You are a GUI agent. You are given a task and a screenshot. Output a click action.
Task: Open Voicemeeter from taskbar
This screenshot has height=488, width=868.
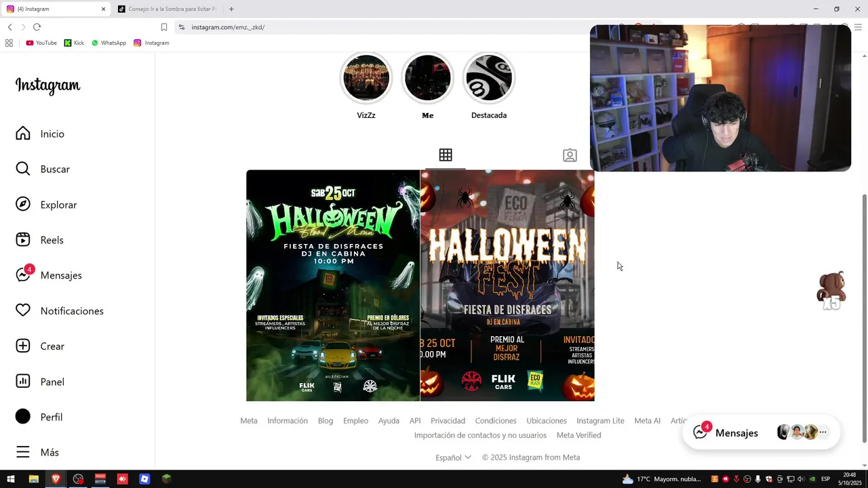[100, 479]
